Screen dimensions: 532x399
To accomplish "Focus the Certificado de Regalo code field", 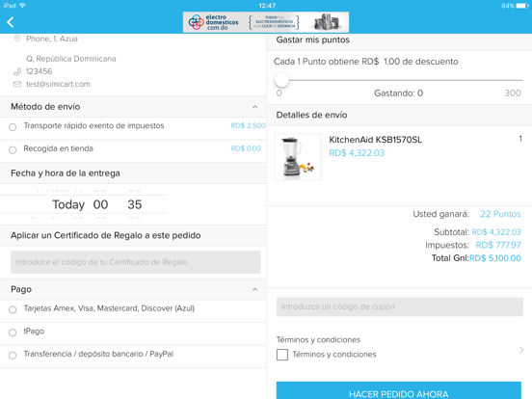I will point(136,262).
